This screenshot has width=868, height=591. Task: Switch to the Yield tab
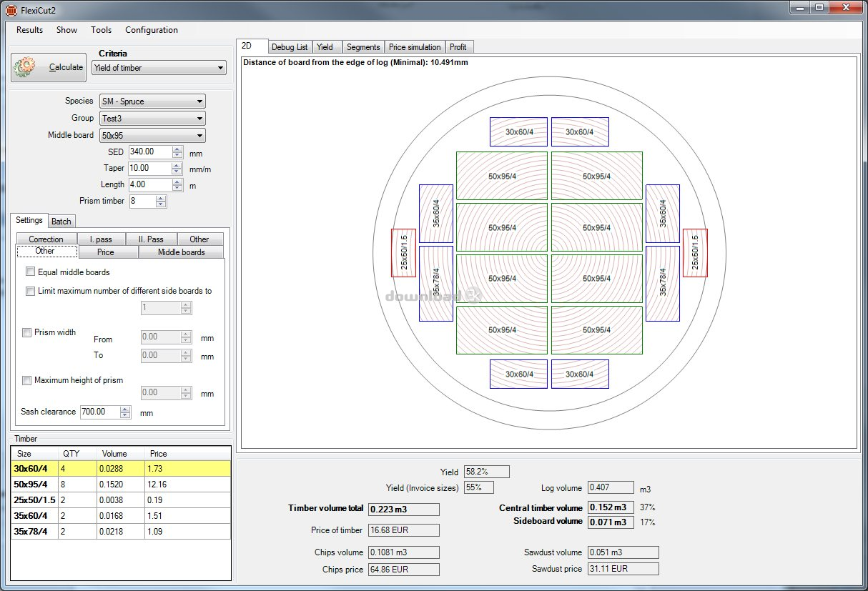coord(325,47)
